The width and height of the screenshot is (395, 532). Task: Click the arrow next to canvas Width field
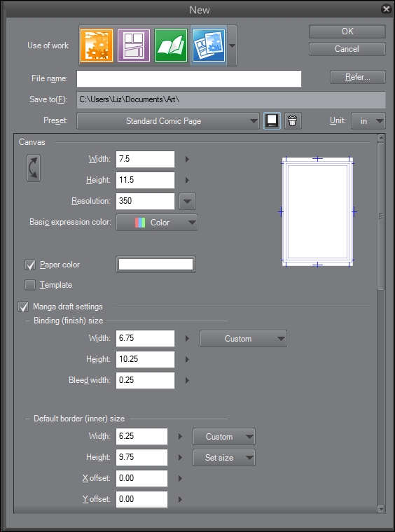coord(187,159)
